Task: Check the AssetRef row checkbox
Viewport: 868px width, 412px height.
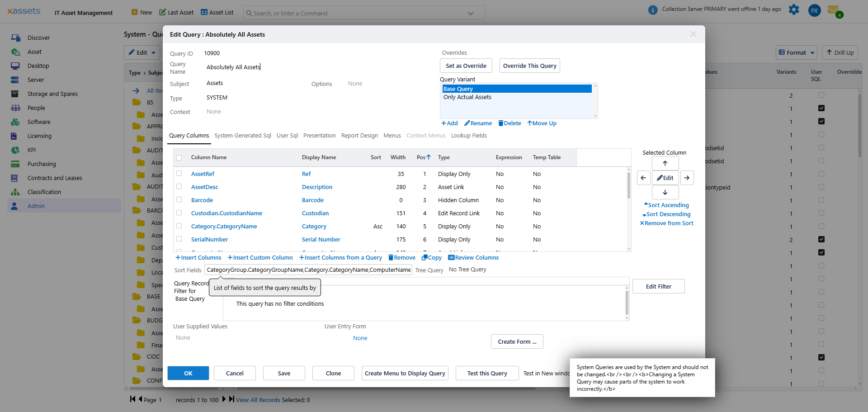Action: (179, 174)
